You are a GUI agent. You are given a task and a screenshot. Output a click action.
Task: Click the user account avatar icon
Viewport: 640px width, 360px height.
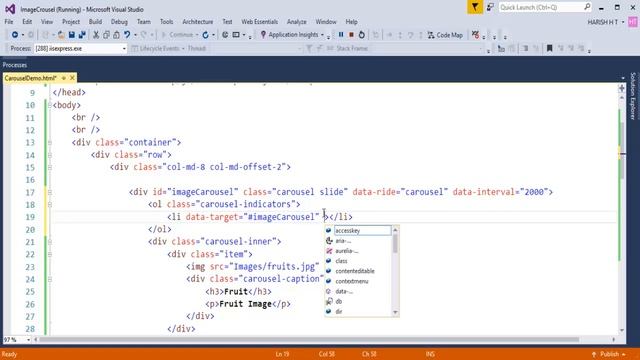[633, 22]
